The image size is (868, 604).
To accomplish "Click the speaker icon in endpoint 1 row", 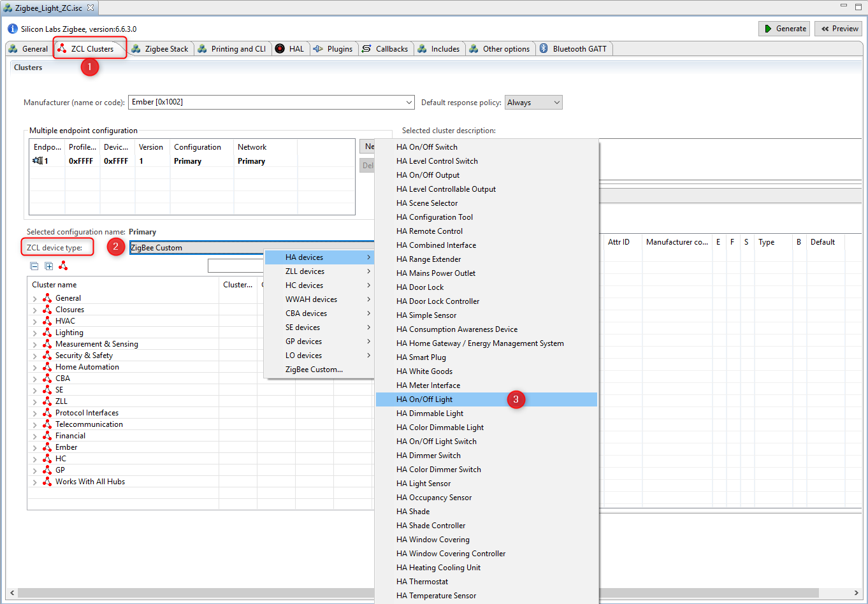I will 38,161.
